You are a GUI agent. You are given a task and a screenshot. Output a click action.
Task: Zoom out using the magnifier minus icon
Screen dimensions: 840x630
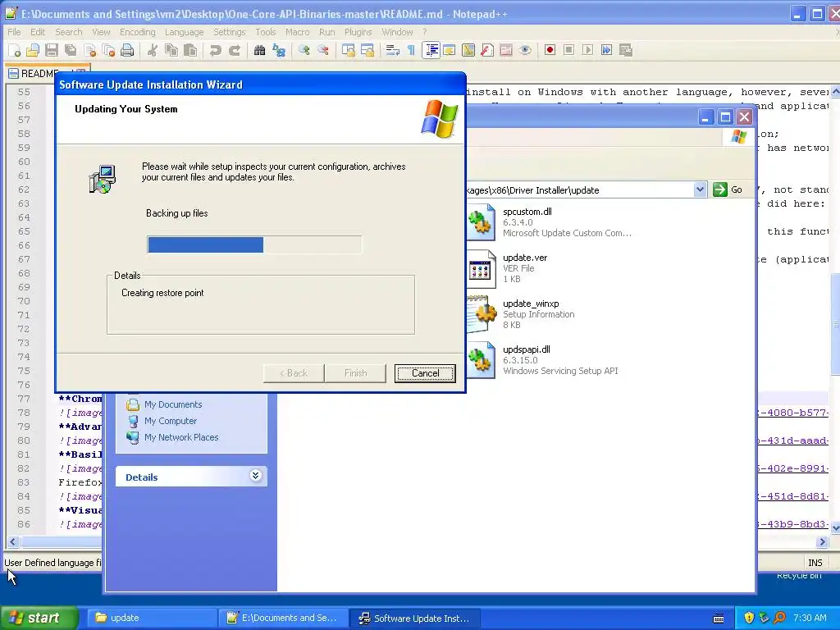click(x=323, y=50)
